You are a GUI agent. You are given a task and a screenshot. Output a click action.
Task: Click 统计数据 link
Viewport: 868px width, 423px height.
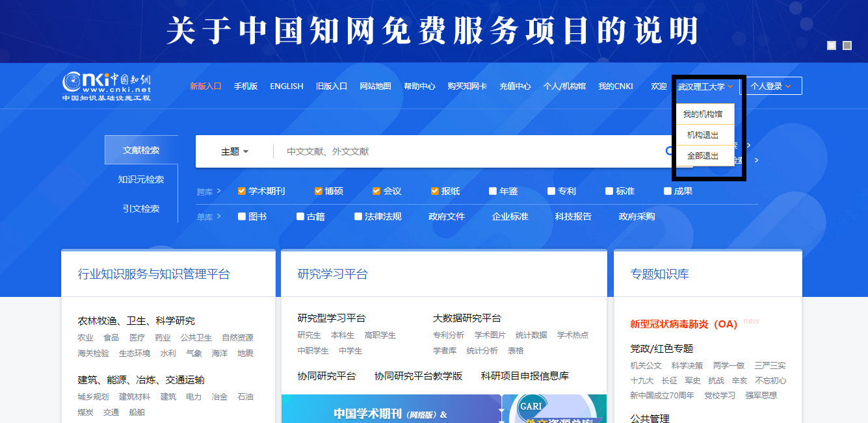click(x=531, y=335)
